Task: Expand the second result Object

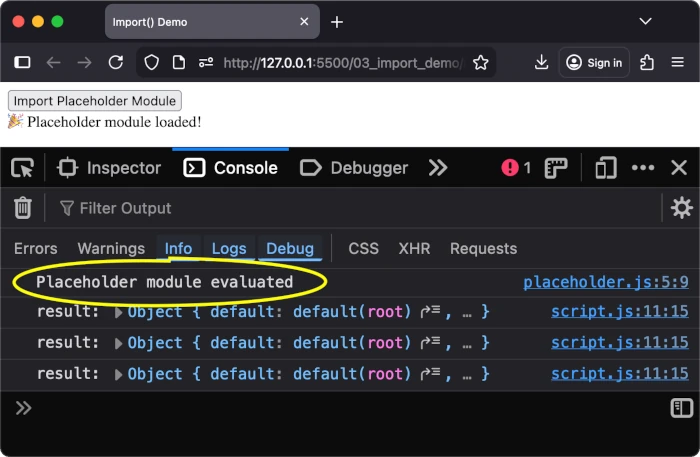Action: (118, 343)
